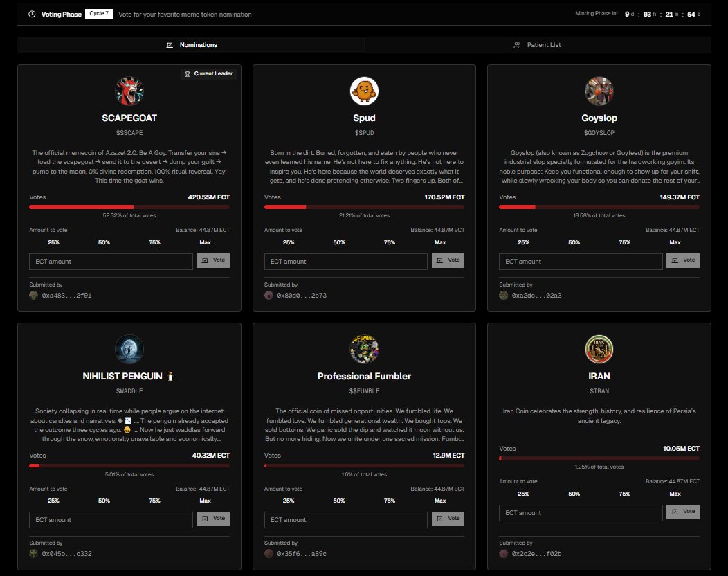This screenshot has height=576, width=728.
Task: Select 50% amount on SCAPEGOAT card
Action: (104, 242)
